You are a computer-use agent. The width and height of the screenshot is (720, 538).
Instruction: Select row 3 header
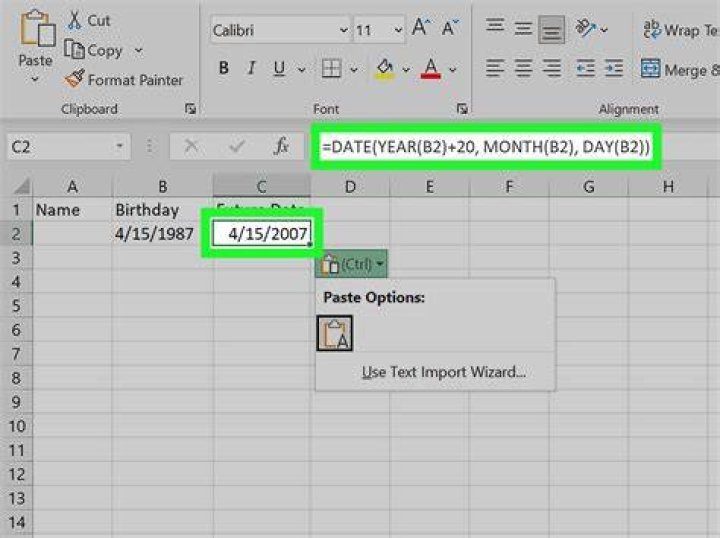[16, 258]
